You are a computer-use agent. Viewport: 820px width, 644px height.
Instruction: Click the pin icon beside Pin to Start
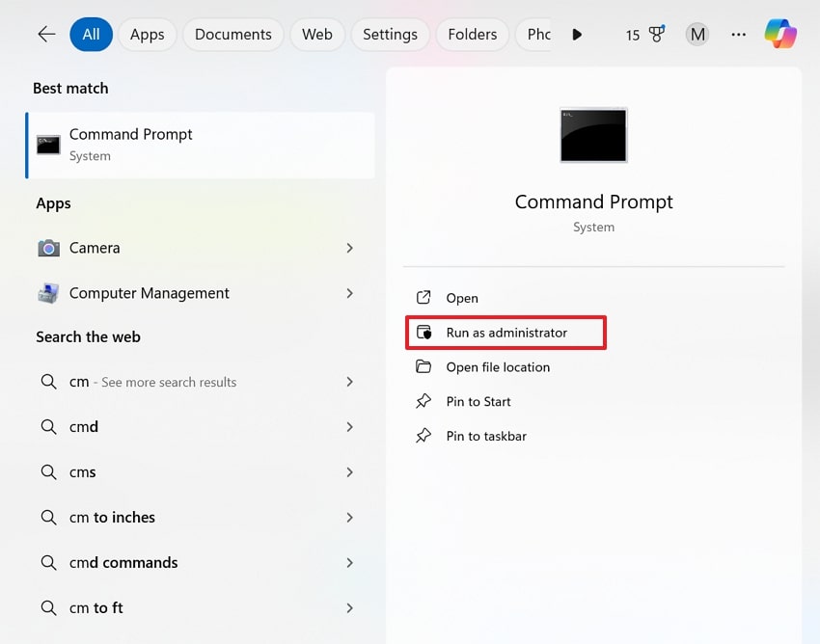[x=424, y=401]
